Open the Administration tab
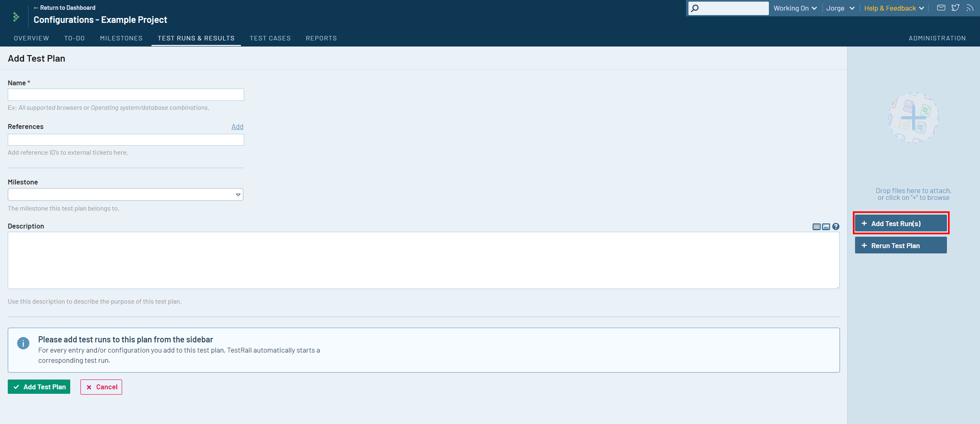 (x=937, y=38)
